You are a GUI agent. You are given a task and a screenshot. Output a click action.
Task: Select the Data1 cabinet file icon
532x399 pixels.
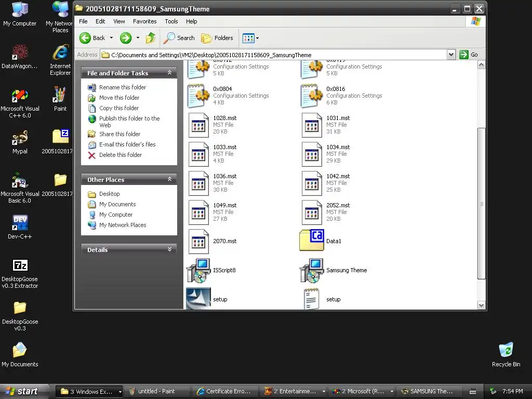312,240
